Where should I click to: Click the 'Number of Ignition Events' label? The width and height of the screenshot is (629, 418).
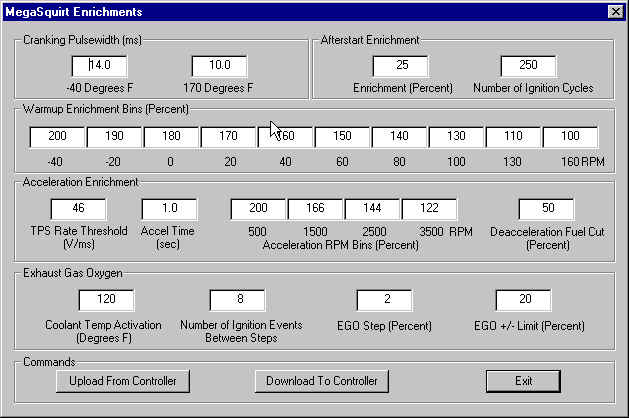pos(241,325)
